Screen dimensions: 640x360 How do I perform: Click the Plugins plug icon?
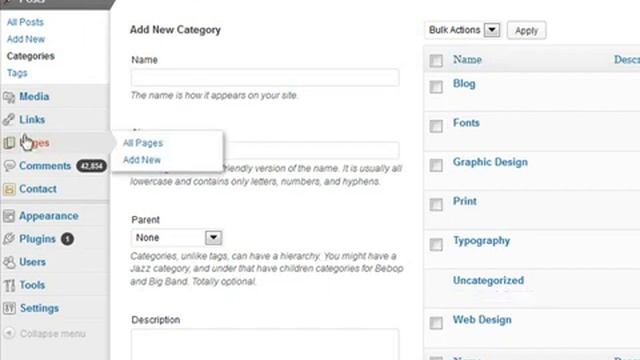[x=9, y=239]
